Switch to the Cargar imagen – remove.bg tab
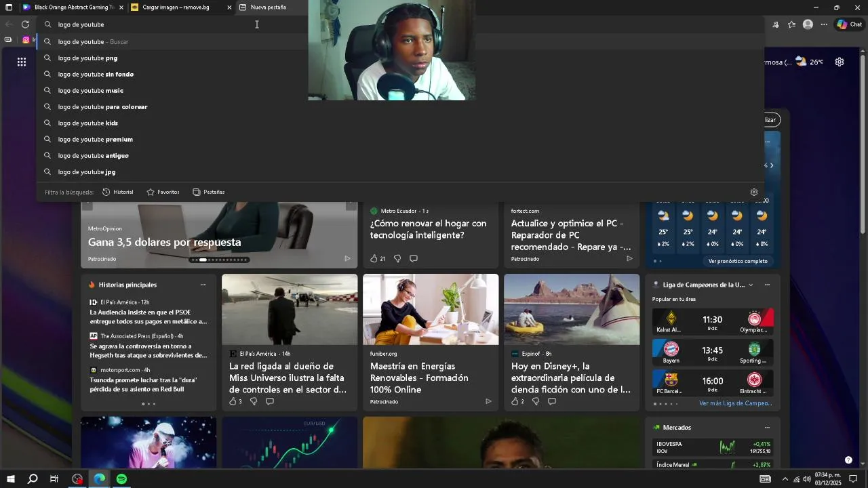This screenshot has width=868, height=488. pyautogui.click(x=181, y=7)
